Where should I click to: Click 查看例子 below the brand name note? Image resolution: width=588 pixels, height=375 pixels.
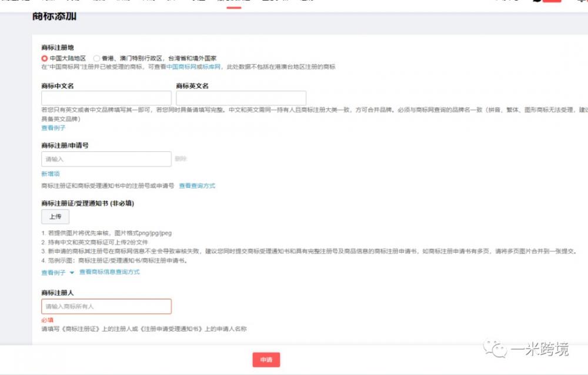pyautogui.click(x=53, y=128)
